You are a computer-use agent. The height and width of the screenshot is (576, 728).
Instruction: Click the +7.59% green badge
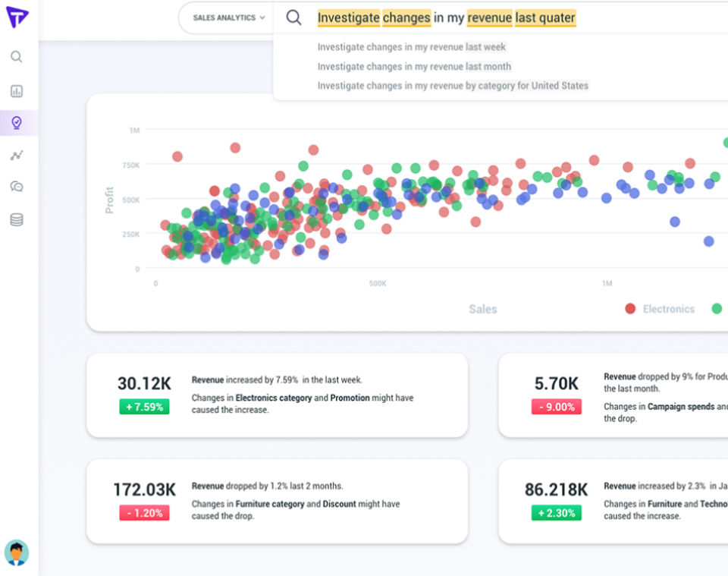(144, 407)
